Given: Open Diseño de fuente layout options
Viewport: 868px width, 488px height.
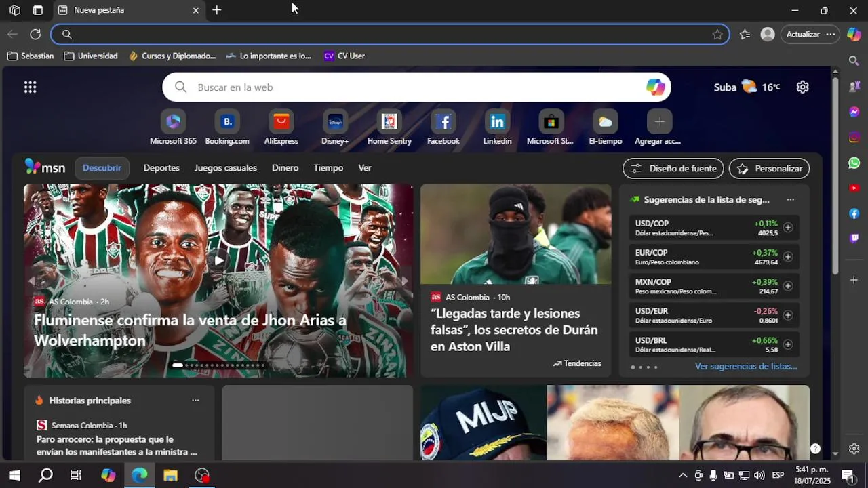Looking at the screenshot, I should coord(673,168).
